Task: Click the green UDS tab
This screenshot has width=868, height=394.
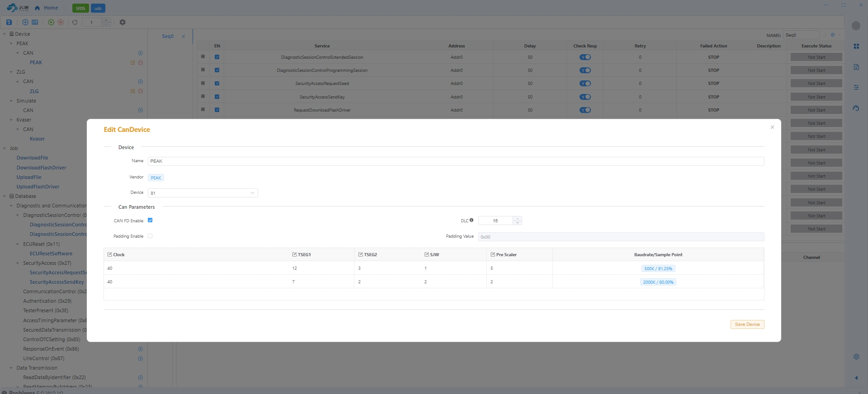Action: click(x=80, y=8)
